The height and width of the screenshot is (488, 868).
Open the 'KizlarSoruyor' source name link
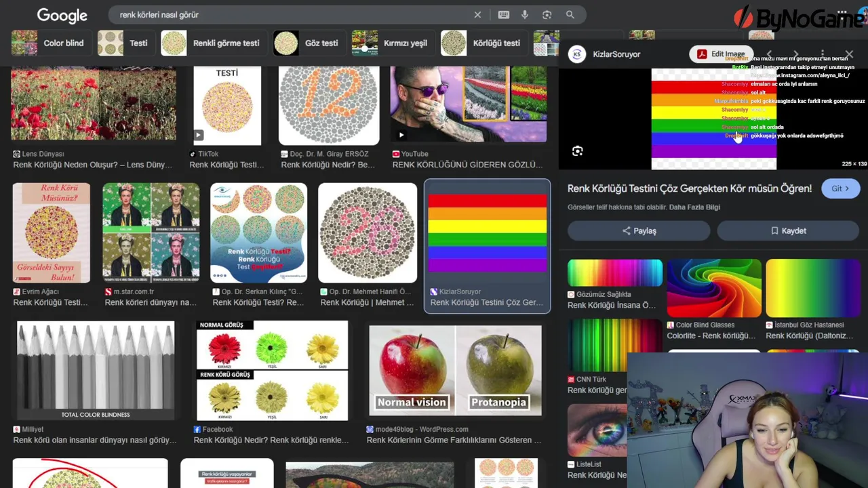tap(616, 54)
